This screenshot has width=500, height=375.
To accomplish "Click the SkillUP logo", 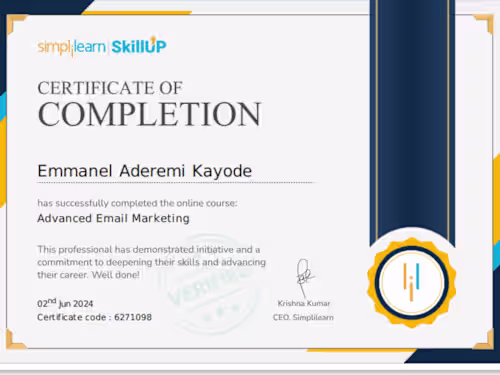I will (x=139, y=45).
